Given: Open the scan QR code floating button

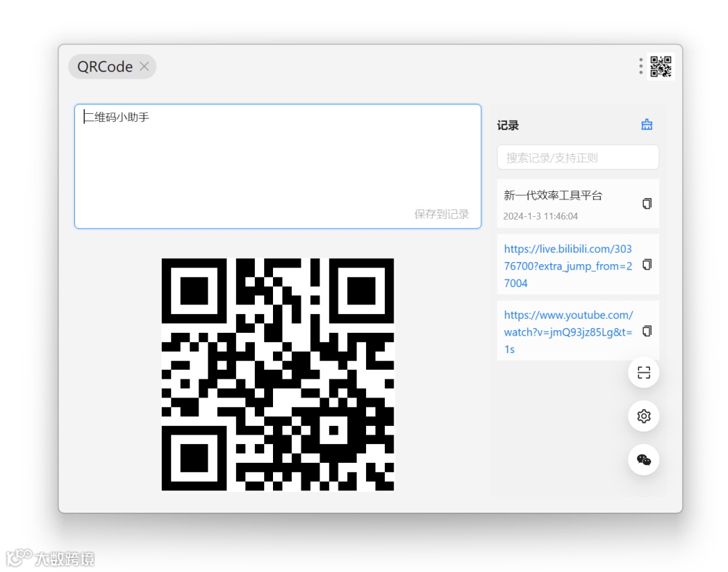Looking at the screenshot, I should point(644,373).
